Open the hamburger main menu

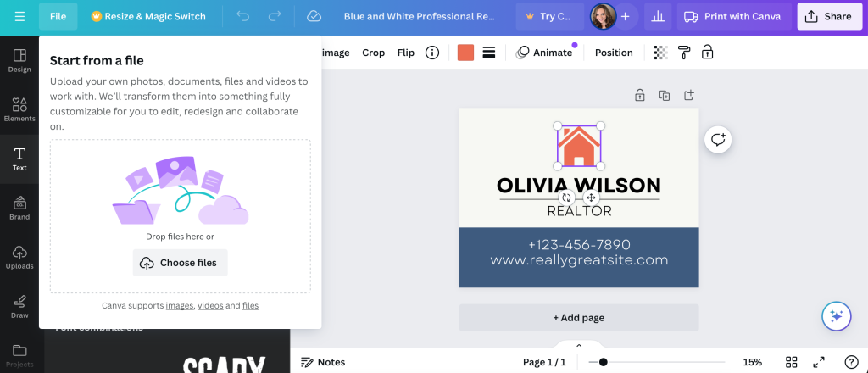click(19, 17)
